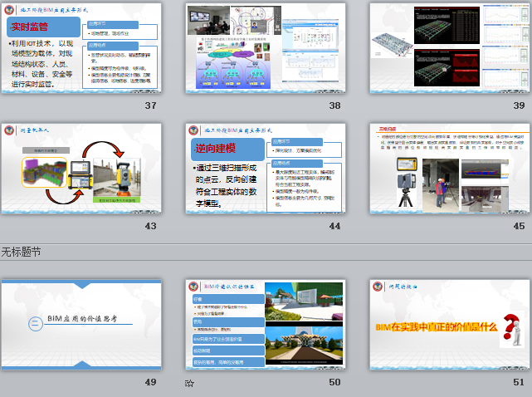Select slide 37 实时监管 thumbnail
Image resolution: width=532 pixels, height=397 pixels.
click(x=81, y=47)
